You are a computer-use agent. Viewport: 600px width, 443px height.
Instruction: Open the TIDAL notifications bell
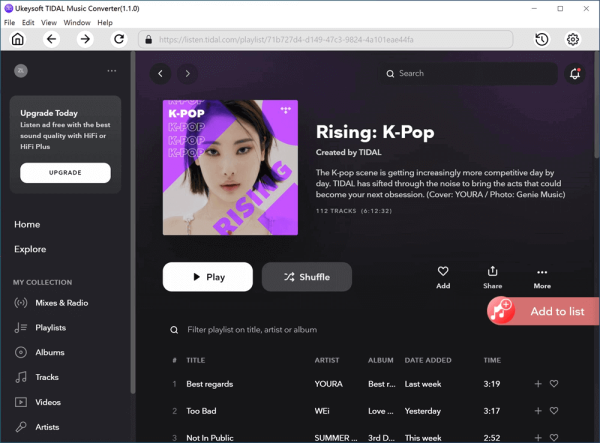click(575, 73)
